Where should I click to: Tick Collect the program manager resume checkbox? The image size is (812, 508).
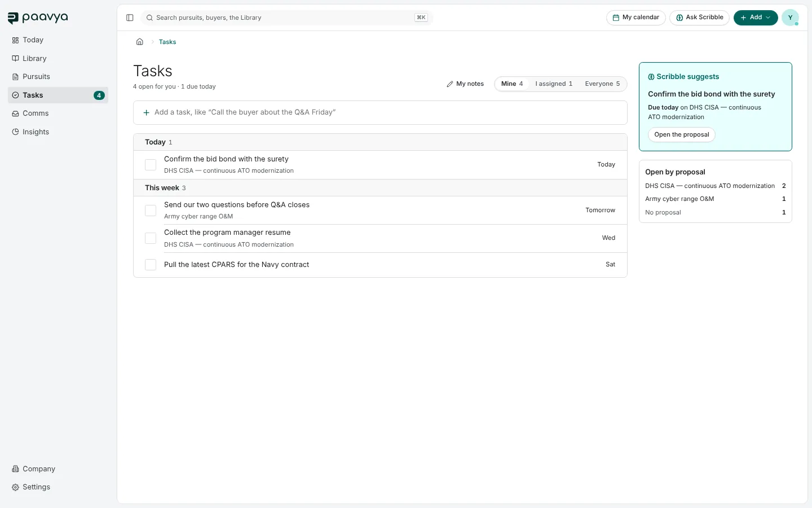click(151, 238)
